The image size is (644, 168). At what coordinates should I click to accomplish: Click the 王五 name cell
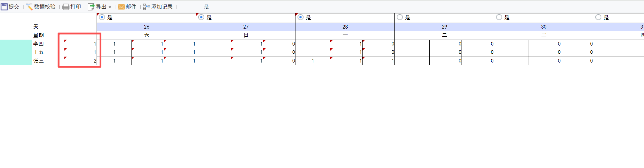[x=38, y=52]
